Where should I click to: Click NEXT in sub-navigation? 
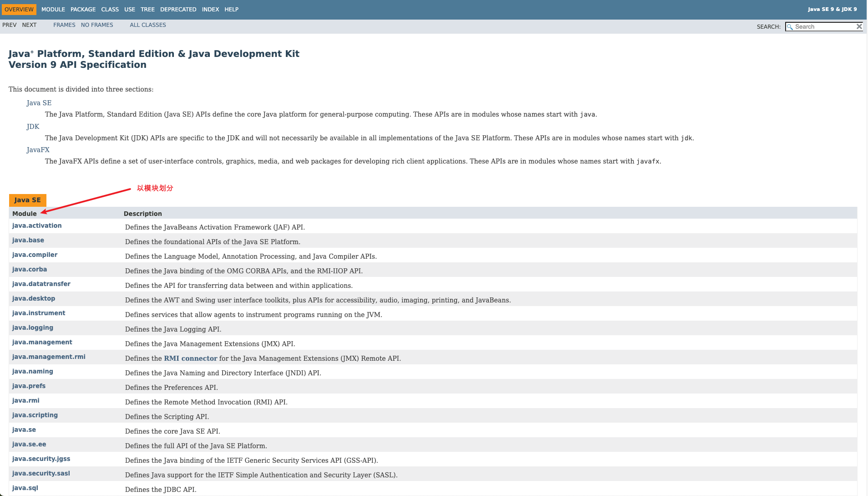29,25
